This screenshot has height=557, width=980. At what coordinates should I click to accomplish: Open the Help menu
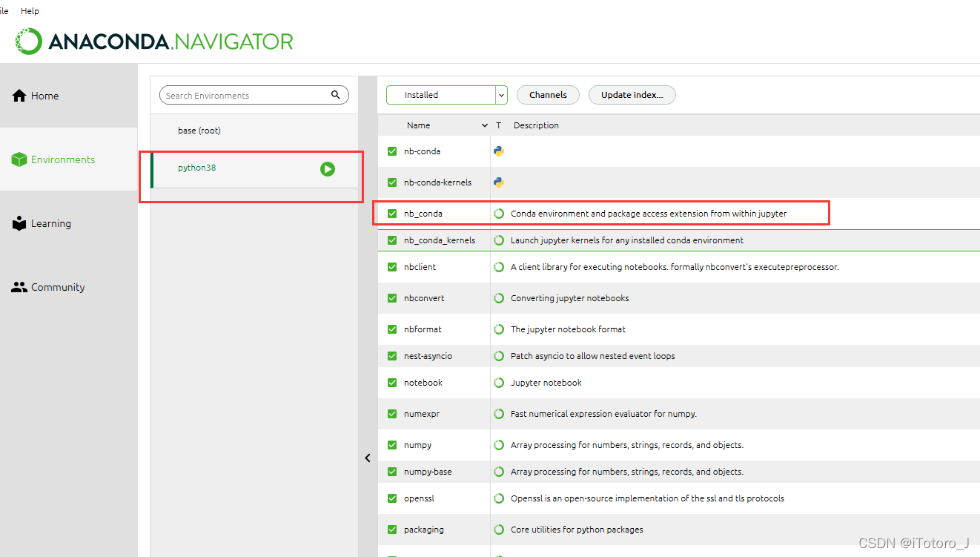[x=30, y=11]
